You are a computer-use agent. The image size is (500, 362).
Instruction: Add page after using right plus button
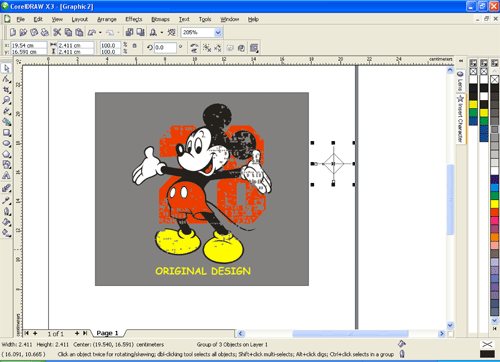(x=77, y=333)
